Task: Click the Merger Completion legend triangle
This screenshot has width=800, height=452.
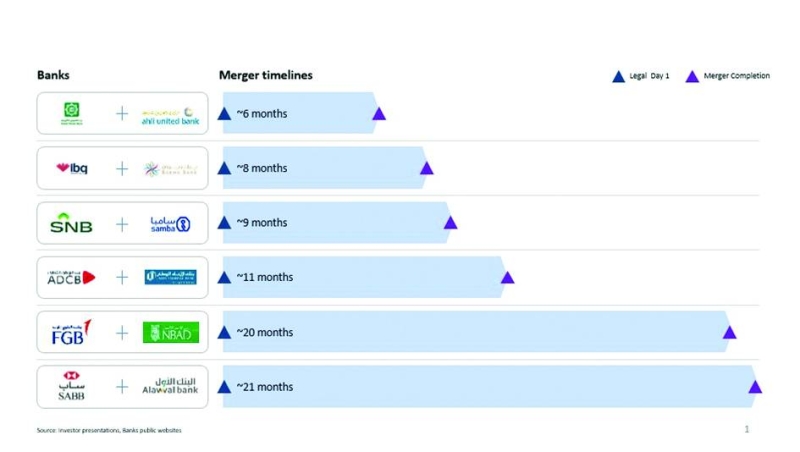Action: (x=691, y=76)
